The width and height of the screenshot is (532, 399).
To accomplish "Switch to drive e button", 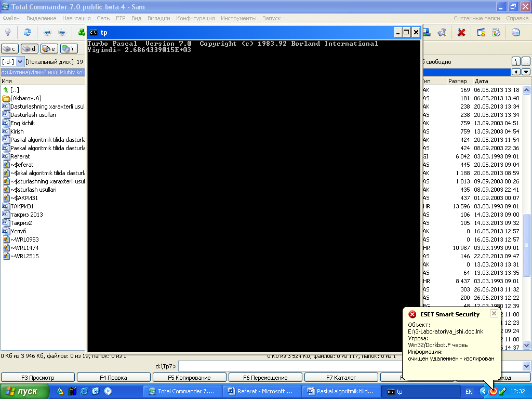I will click(49, 49).
